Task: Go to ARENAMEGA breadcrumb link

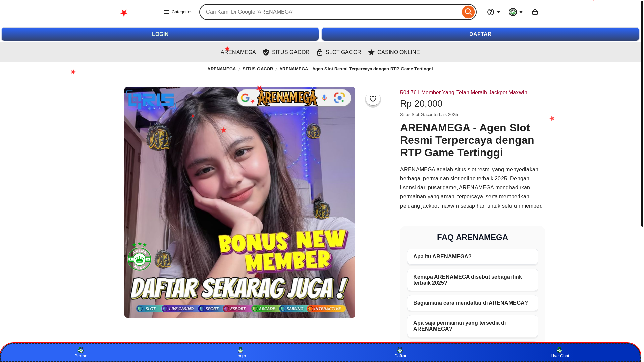Action: pos(221,69)
